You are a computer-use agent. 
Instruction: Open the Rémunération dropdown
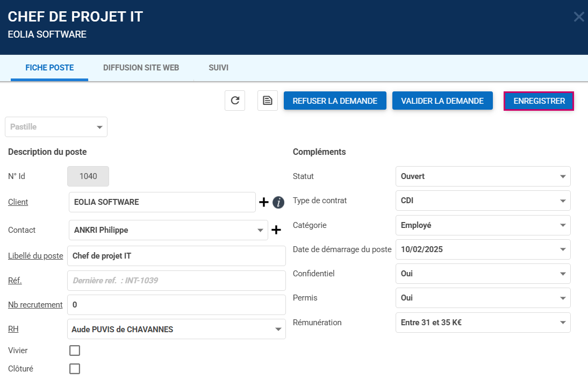483,323
